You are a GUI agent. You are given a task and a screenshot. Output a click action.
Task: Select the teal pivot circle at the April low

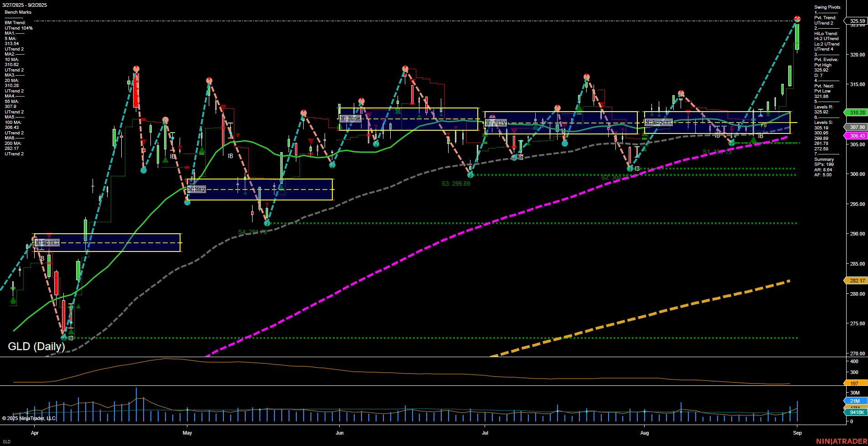pos(63,338)
